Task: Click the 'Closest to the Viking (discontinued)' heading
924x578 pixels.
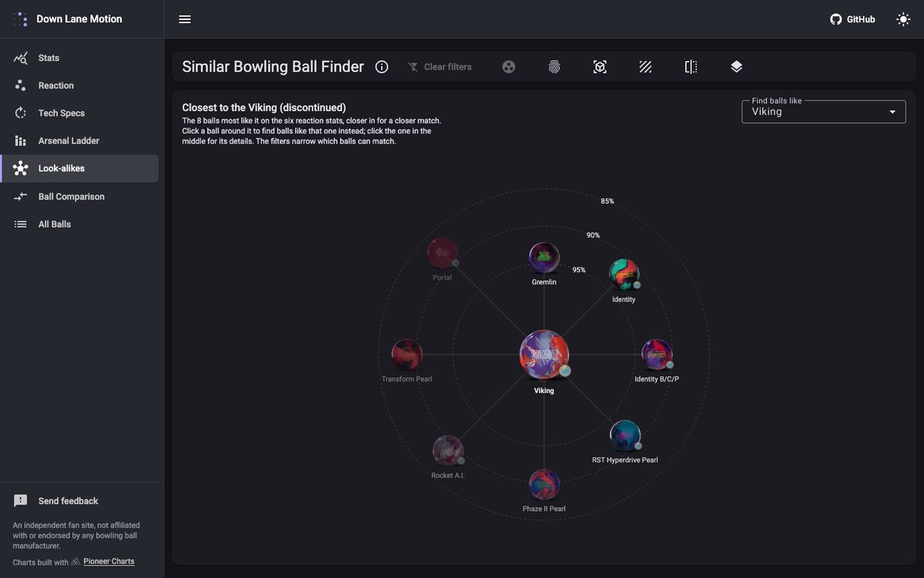Action: (264, 108)
